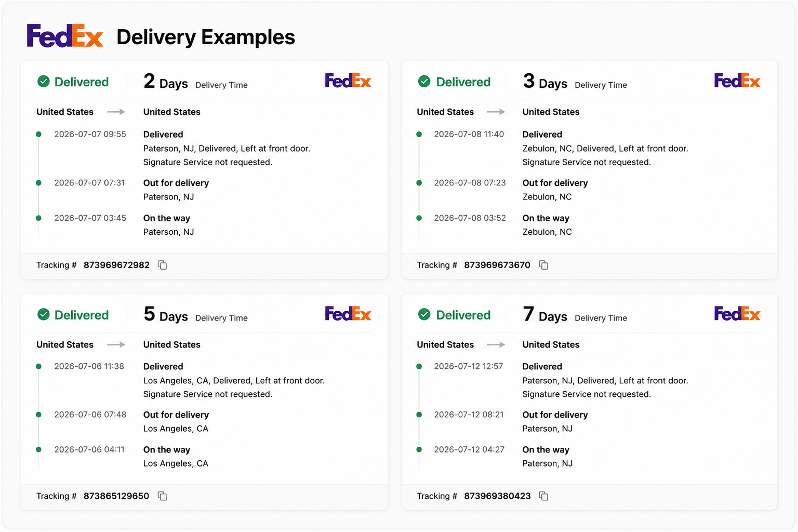The height and width of the screenshot is (532, 798).
Task: Click 'On the way' at 2026-07-06 04:11
Action: 167,449
